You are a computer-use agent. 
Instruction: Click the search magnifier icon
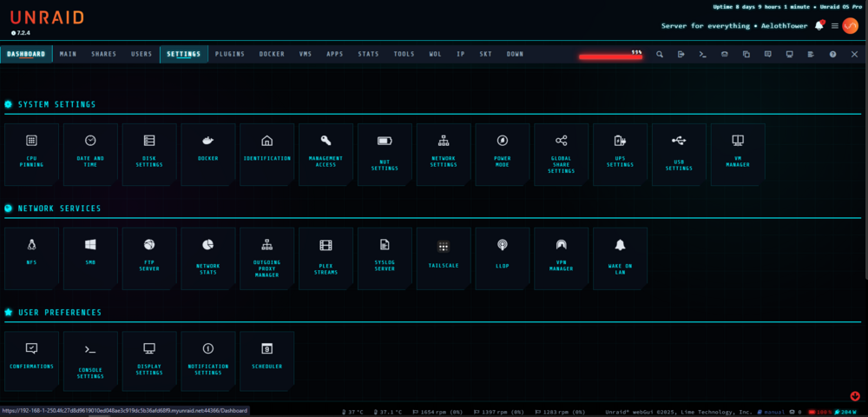point(660,54)
